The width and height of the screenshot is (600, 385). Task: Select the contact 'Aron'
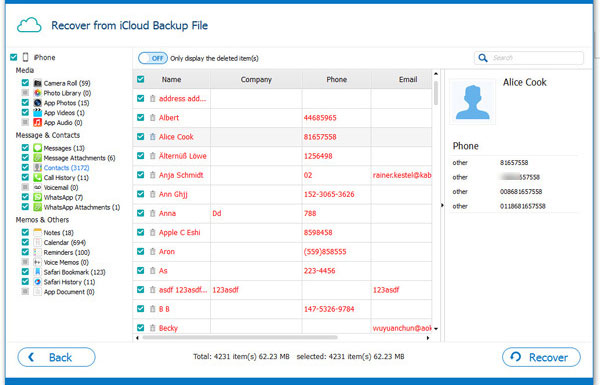166,251
